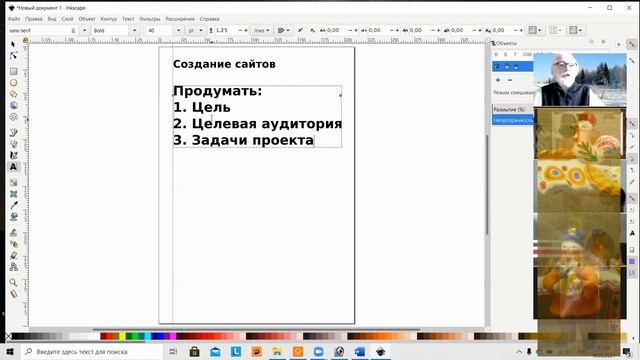Open the Текст menu
Viewport: 640px width, 360px height.
pos(128,19)
